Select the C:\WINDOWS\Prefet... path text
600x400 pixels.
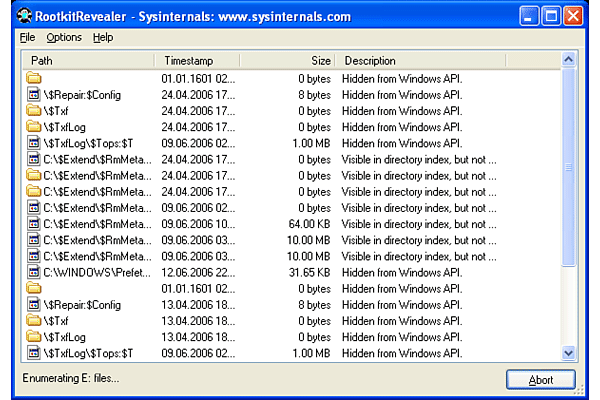pyautogui.click(x=97, y=273)
